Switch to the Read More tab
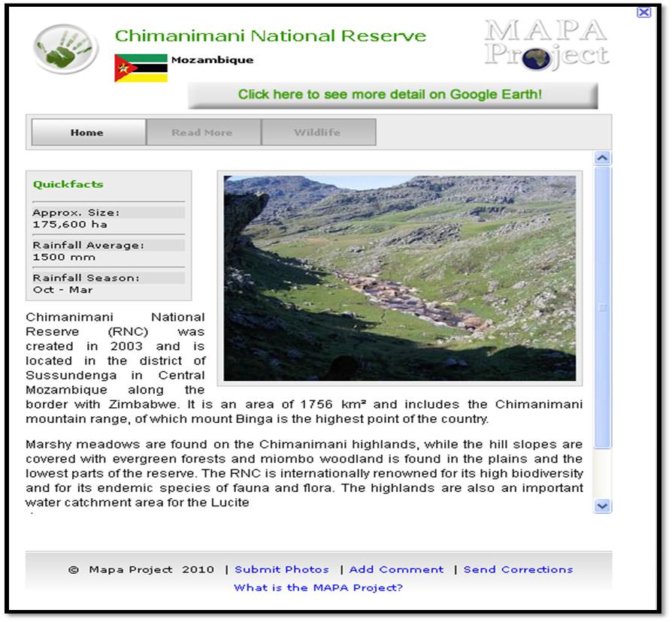Viewport: 672px width, 622px height. 204,132
